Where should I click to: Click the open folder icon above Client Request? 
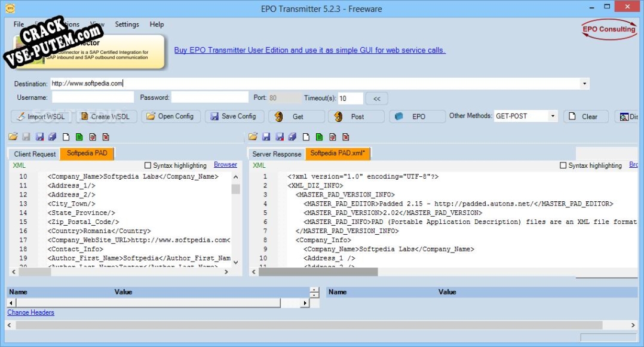13,137
